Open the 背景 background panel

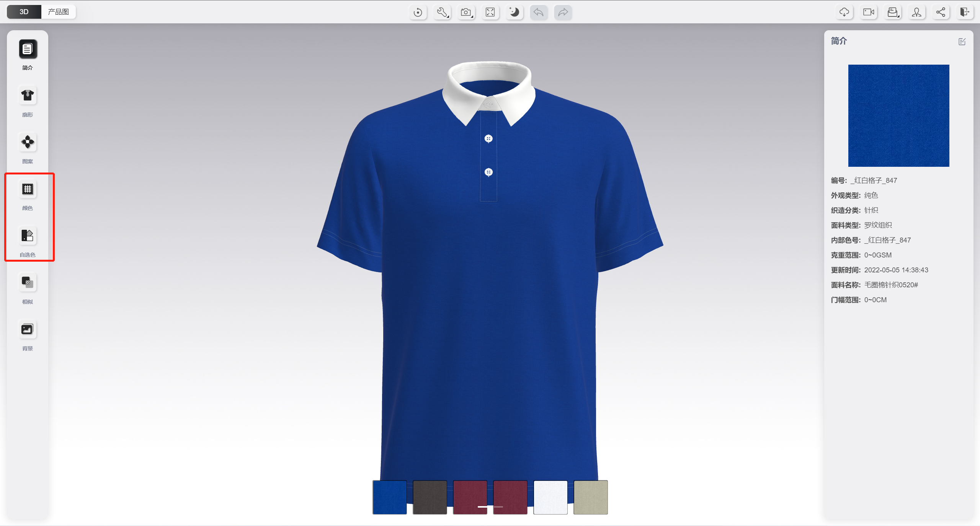click(28, 329)
